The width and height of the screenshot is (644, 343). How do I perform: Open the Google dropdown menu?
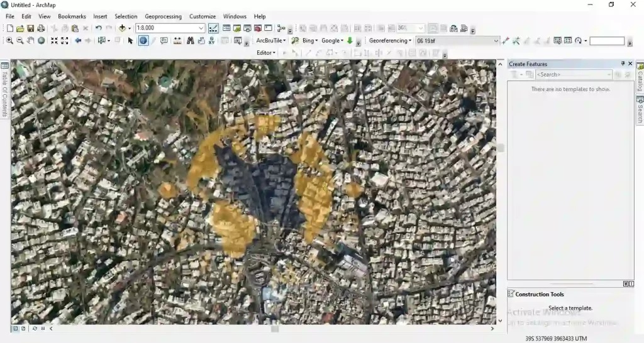(x=332, y=41)
